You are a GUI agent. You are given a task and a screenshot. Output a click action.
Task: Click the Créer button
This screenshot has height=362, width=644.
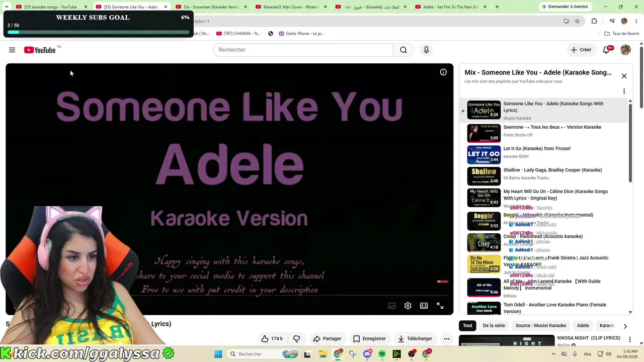[x=581, y=50]
